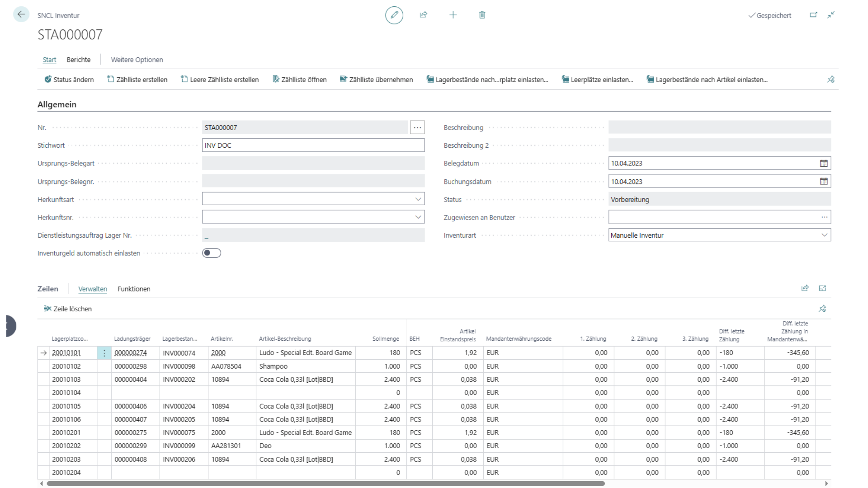Expand the Zeilen section to full view

pos(822,288)
